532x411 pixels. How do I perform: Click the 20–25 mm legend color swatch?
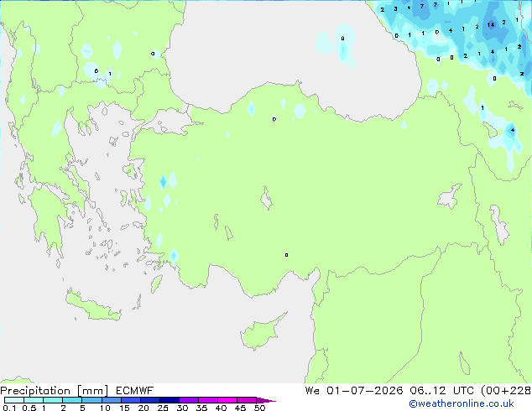[x=149, y=400]
